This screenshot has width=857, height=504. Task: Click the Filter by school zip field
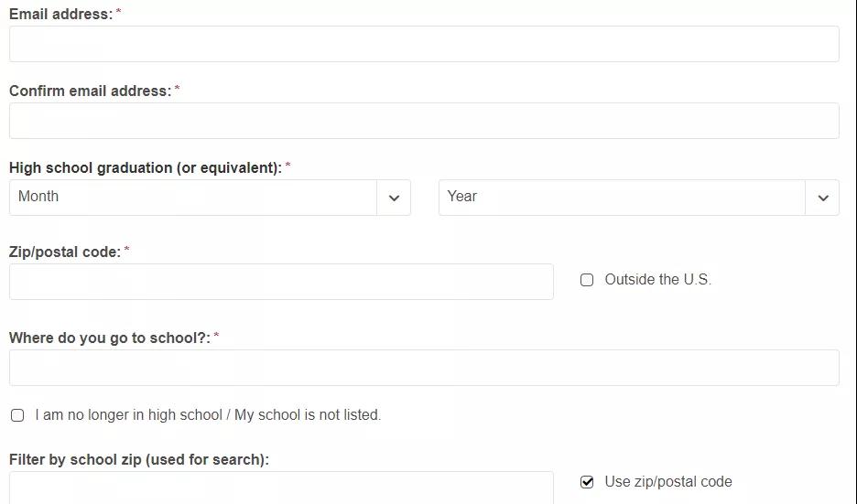281,488
